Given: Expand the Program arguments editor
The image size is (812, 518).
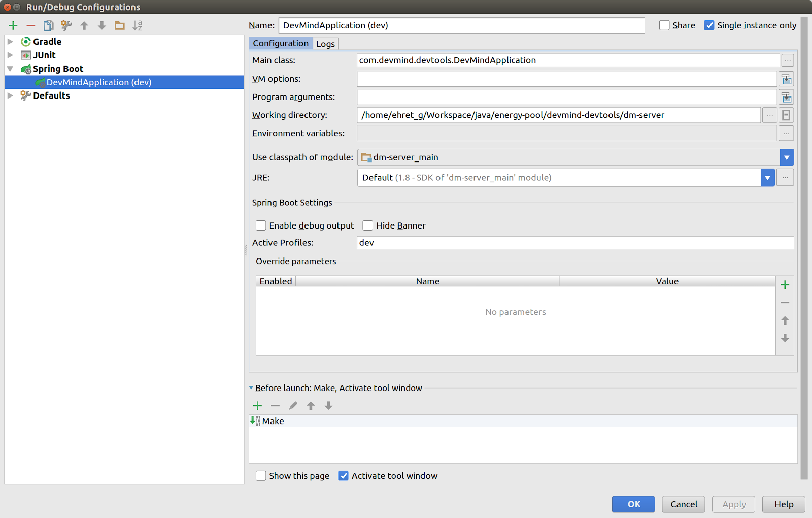Looking at the screenshot, I should [787, 98].
